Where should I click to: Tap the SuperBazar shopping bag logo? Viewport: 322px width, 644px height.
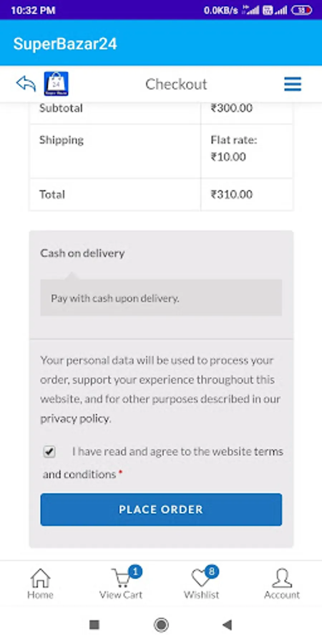(x=56, y=84)
